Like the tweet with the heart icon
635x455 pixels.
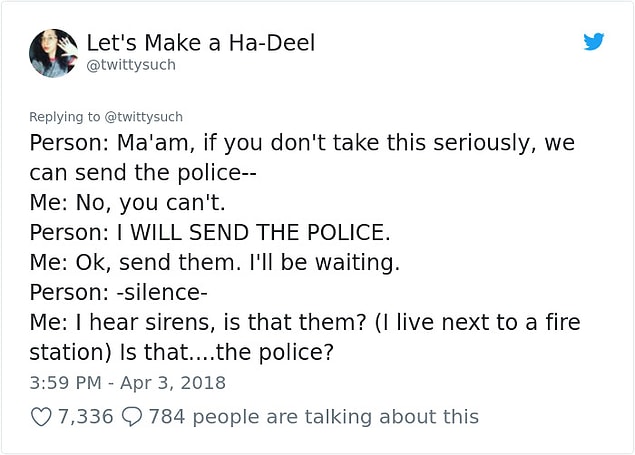tap(41, 417)
